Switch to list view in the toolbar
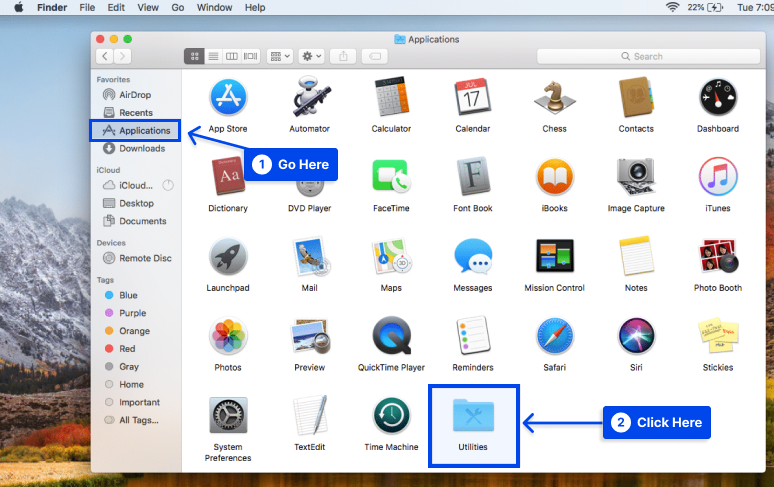This screenshot has width=774, height=487. point(213,56)
